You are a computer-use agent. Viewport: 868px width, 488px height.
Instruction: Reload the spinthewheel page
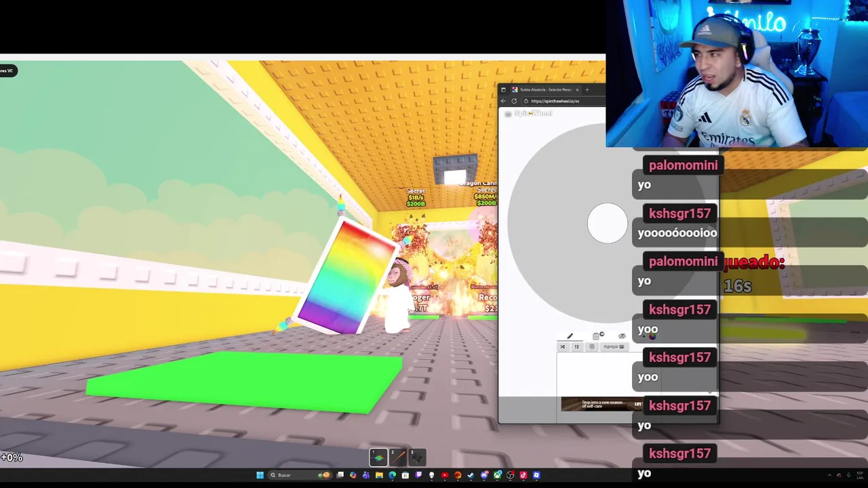tap(514, 101)
